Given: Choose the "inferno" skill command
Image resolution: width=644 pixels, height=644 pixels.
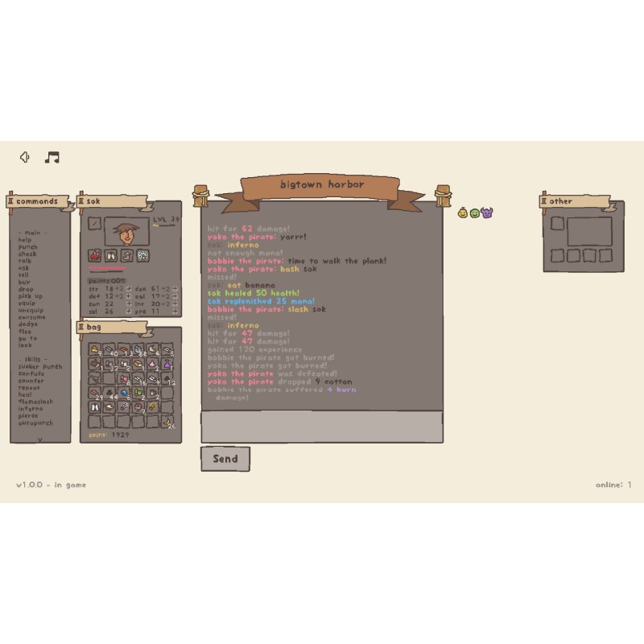Looking at the screenshot, I should pos(33,408).
